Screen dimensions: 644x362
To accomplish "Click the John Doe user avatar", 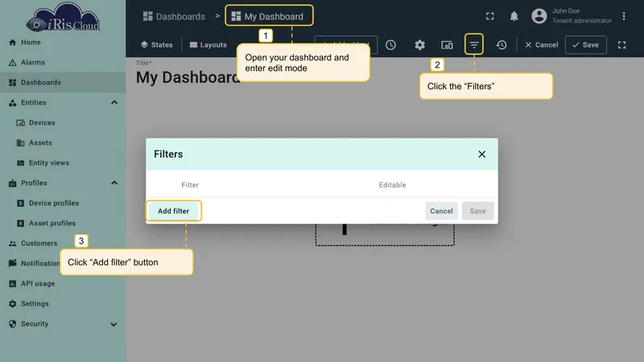I will [539, 16].
